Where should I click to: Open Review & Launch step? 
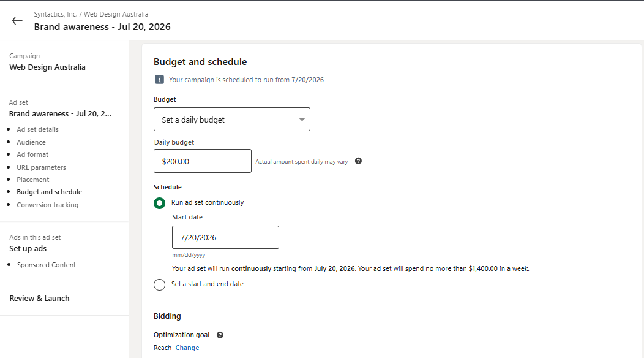[x=39, y=299]
